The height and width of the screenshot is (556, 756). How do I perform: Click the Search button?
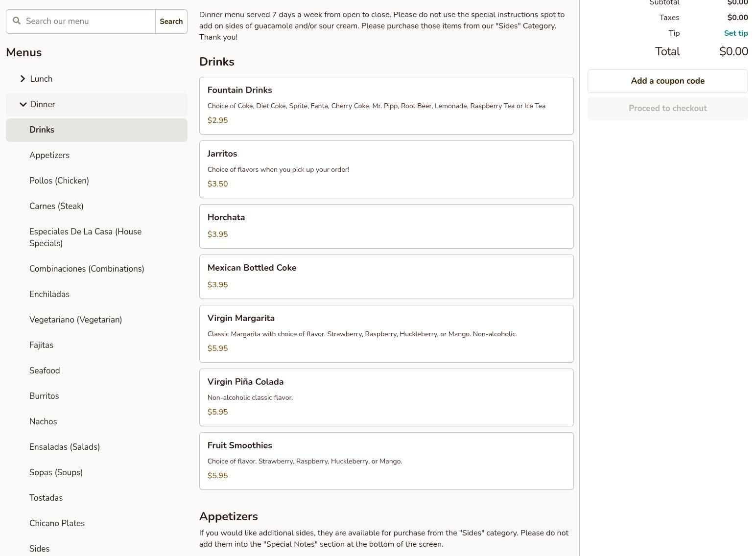click(171, 22)
